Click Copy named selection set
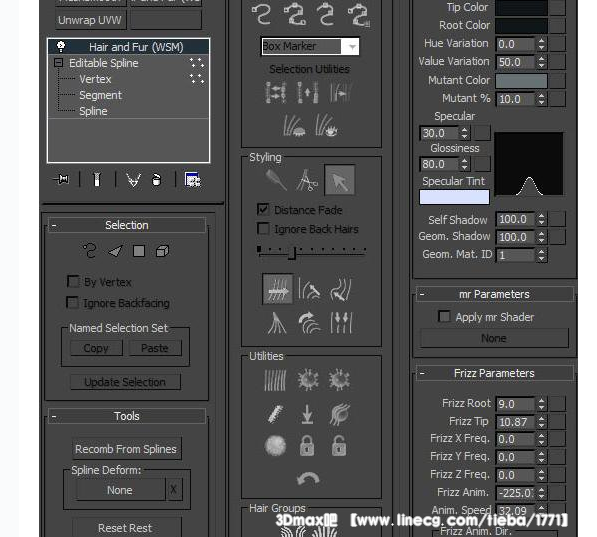The image size is (597, 537). click(96, 348)
